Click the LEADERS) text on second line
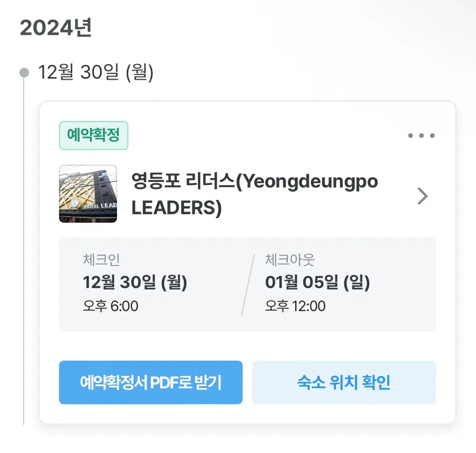This screenshot has width=476, height=453. [x=177, y=208]
